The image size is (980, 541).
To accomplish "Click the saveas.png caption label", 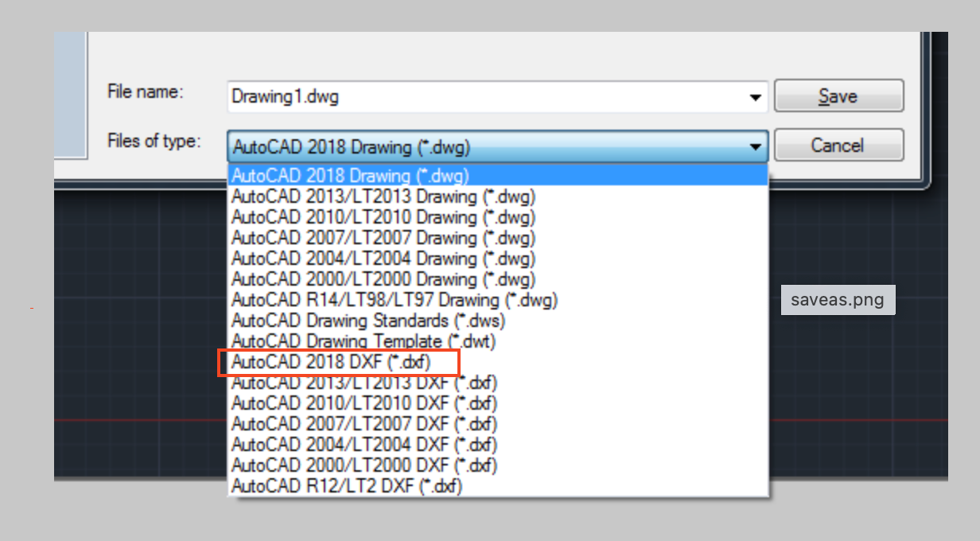I will (838, 300).
